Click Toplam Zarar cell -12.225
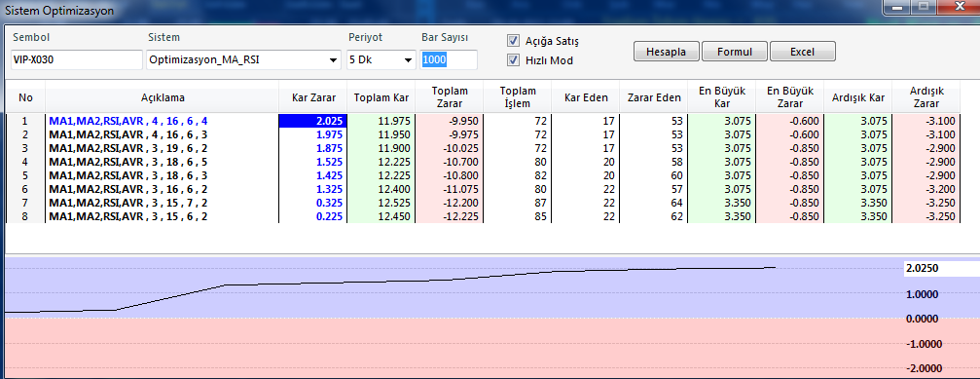 (x=450, y=216)
